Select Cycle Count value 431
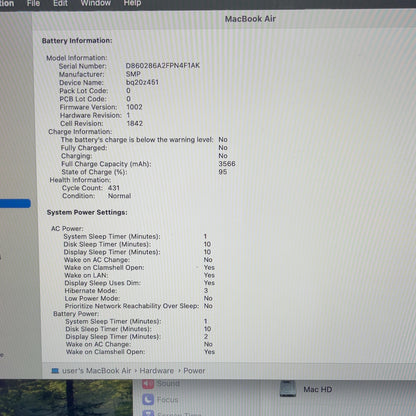This screenshot has width=416, height=416. 114,188
